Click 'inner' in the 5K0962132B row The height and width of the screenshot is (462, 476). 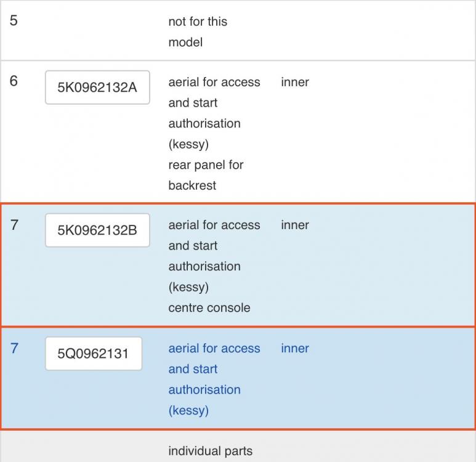click(295, 225)
